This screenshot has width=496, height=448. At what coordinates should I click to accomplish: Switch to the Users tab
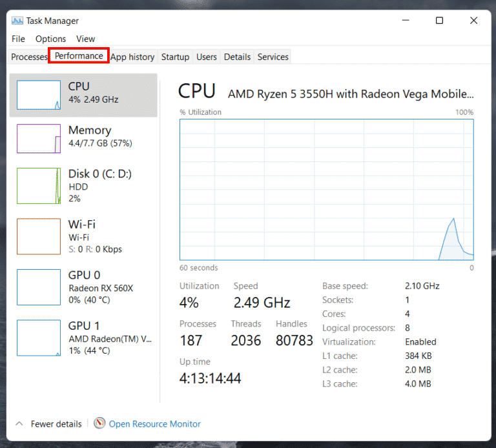pyautogui.click(x=207, y=57)
